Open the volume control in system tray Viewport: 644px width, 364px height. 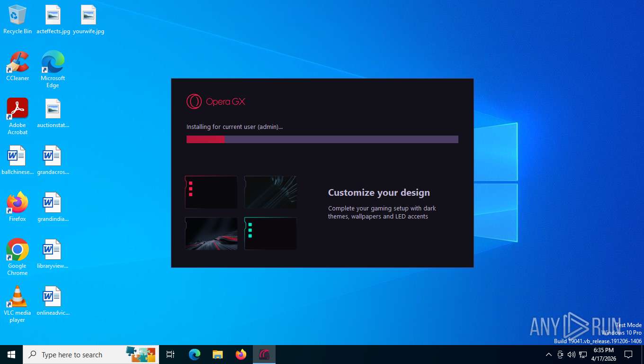[571, 355]
